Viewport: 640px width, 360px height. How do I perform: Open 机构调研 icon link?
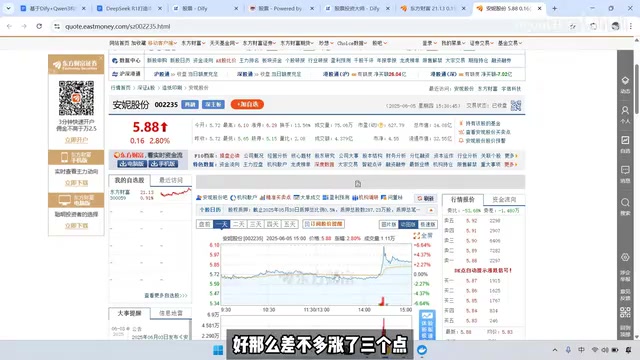[365, 198]
